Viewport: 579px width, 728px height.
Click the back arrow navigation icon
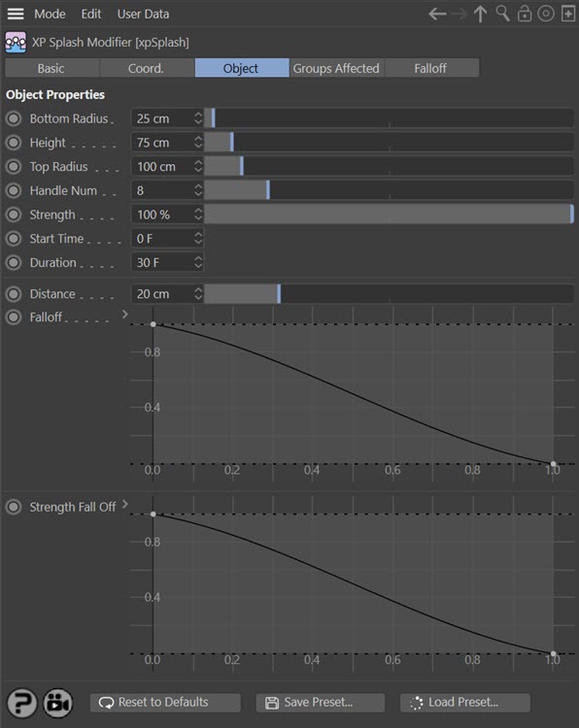[437, 14]
